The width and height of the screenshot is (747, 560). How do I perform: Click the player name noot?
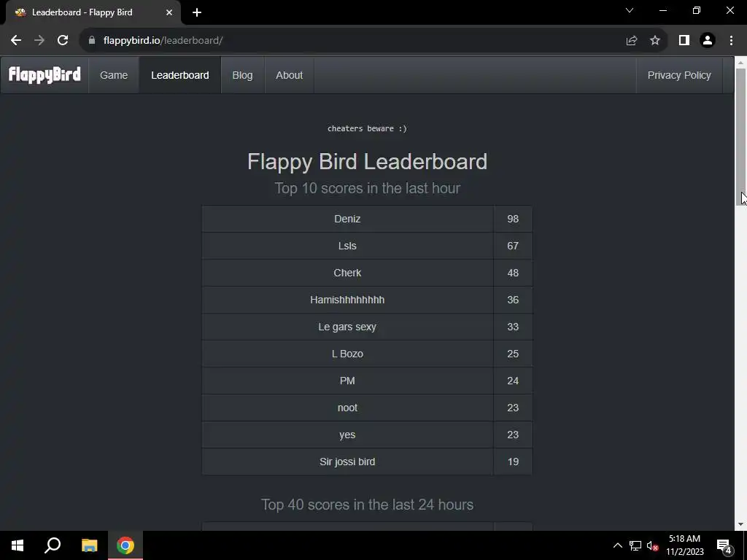point(347,408)
